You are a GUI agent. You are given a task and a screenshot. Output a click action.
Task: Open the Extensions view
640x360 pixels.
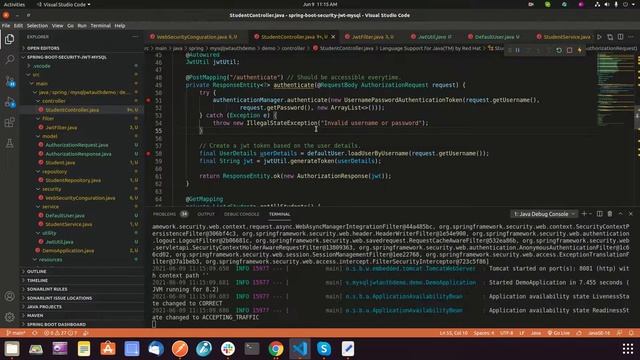click(9, 122)
